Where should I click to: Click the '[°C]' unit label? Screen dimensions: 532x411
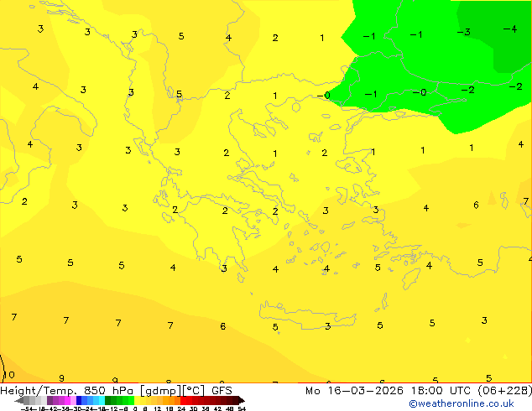coord(194,391)
